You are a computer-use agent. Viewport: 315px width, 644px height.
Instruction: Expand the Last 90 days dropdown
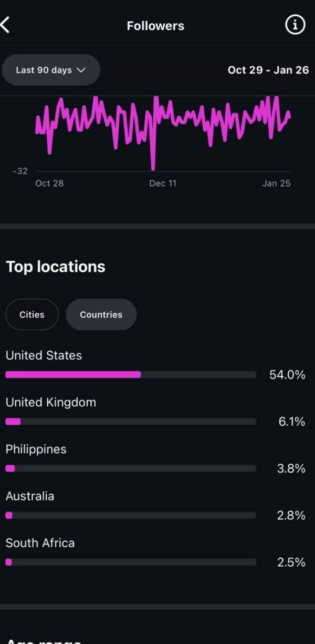click(x=50, y=70)
